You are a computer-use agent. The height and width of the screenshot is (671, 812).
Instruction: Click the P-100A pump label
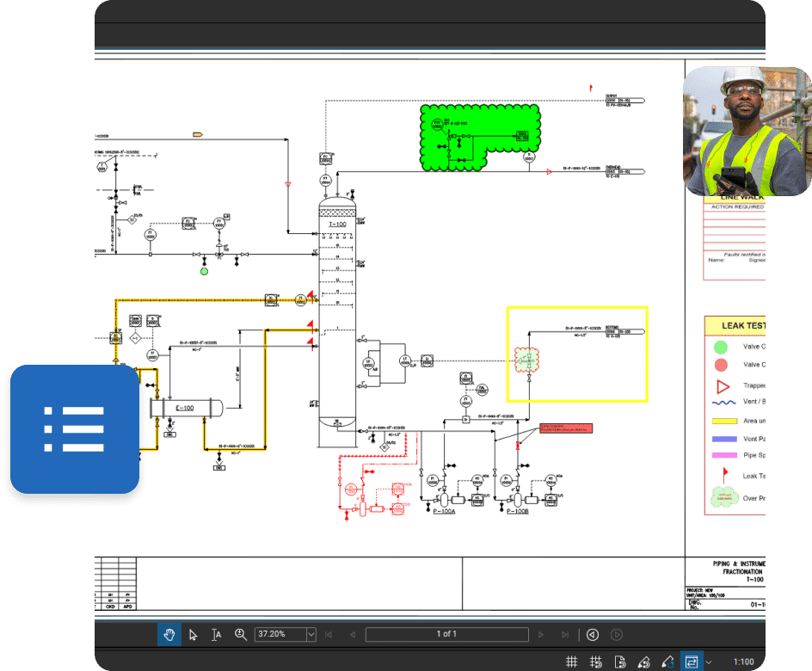coord(444,511)
